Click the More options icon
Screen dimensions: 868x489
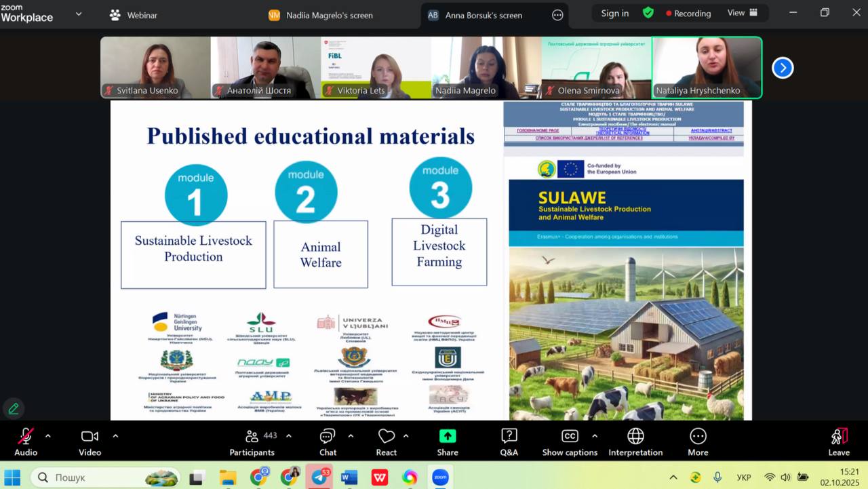click(698, 436)
